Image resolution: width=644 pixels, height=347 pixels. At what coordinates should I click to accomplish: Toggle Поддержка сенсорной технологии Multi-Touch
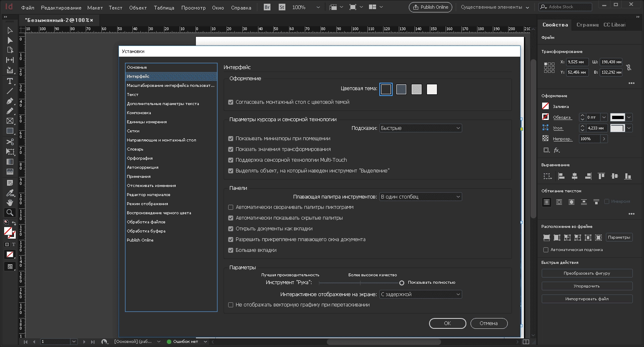tap(231, 160)
